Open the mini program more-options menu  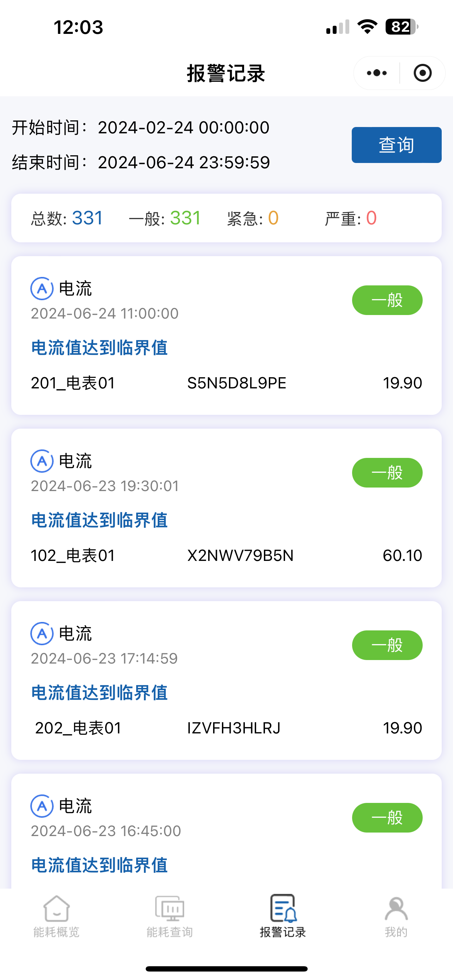376,73
